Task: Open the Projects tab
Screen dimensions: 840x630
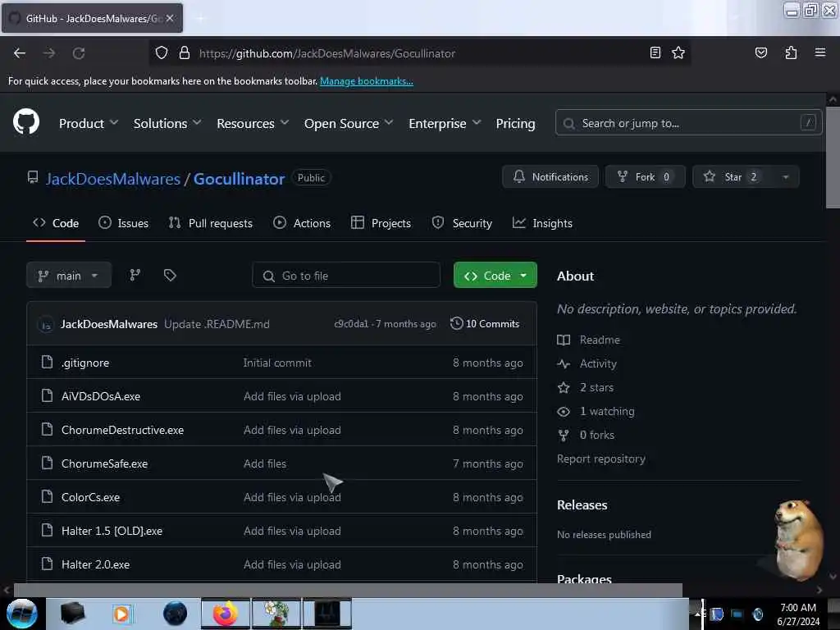Action: pos(381,223)
